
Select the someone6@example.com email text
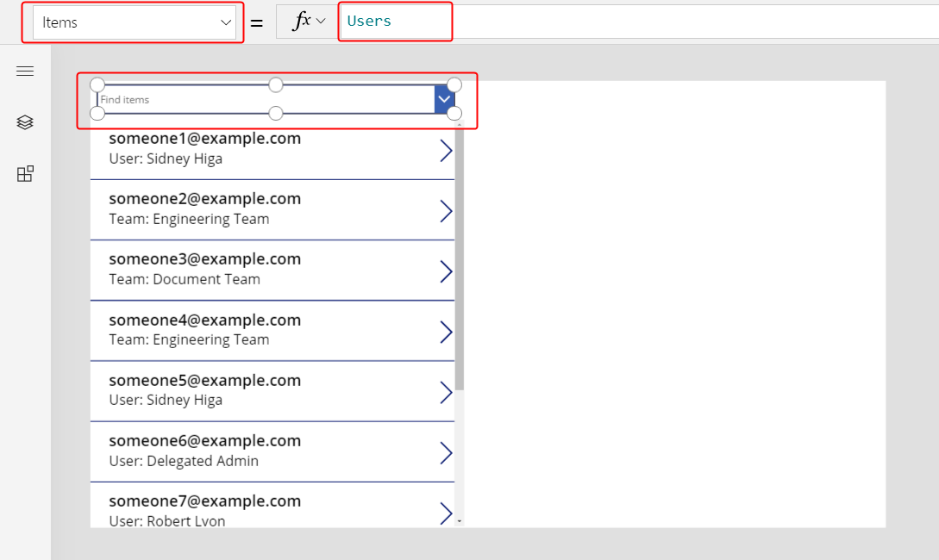coord(205,441)
